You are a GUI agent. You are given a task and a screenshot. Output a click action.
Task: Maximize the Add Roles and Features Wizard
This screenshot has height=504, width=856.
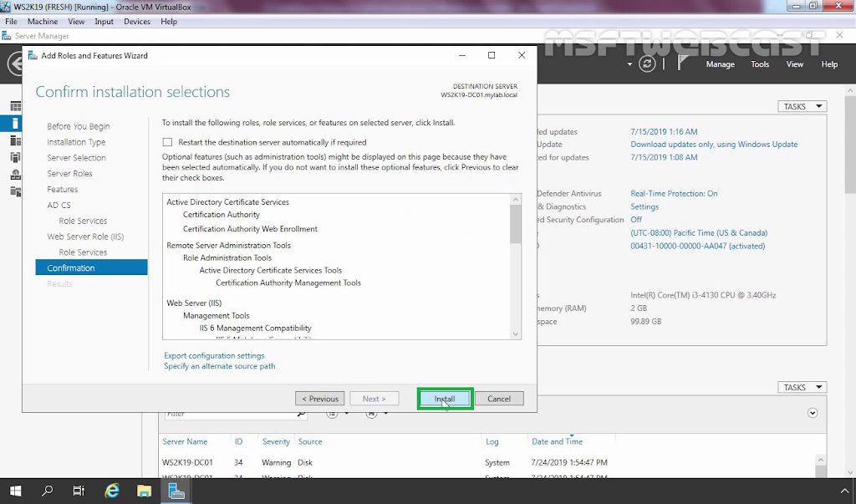click(492, 55)
